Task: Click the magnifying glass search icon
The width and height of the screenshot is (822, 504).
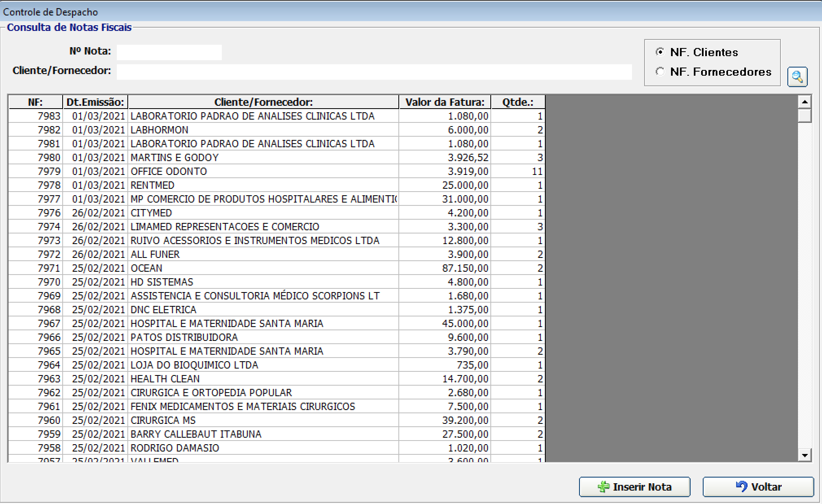Action: [x=797, y=77]
